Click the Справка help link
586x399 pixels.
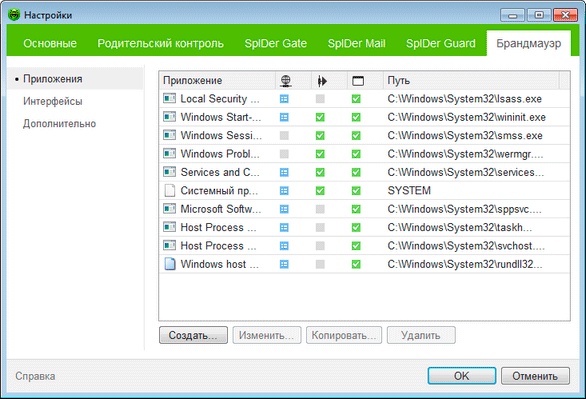coord(35,376)
